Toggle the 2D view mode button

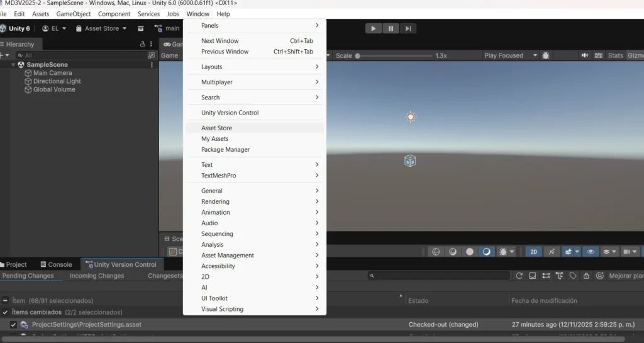pos(533,251)
